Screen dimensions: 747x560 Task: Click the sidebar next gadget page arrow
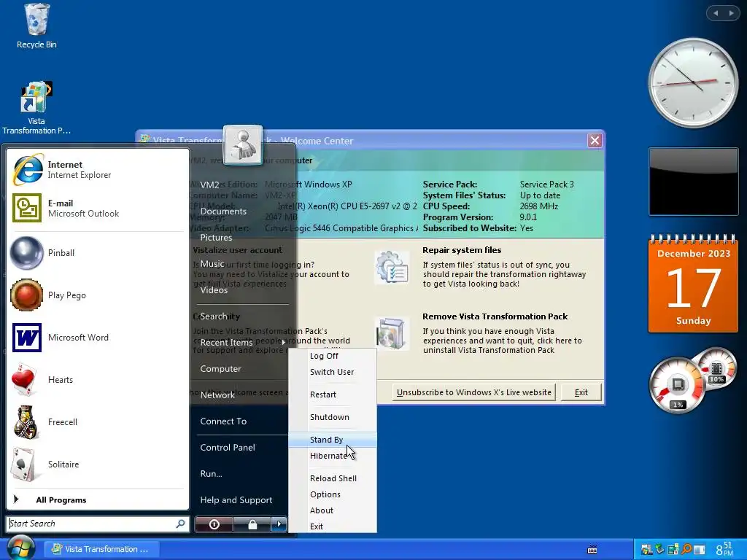(731, 13)
